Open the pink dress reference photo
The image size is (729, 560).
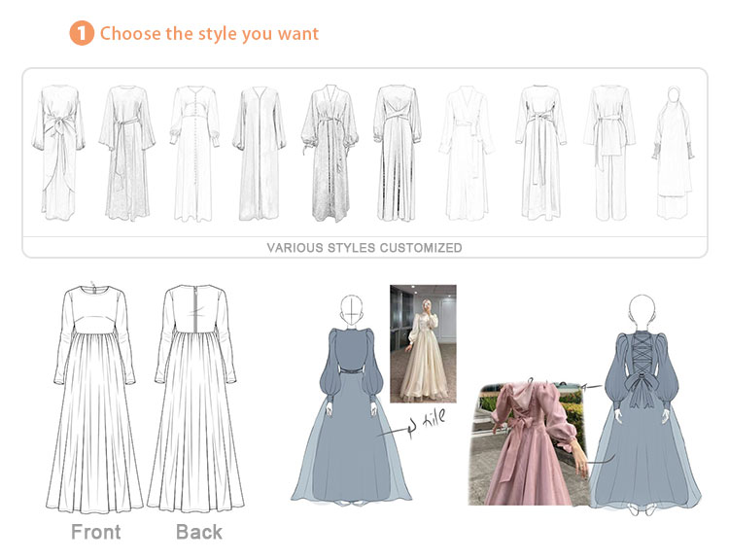tap(528, 442)
